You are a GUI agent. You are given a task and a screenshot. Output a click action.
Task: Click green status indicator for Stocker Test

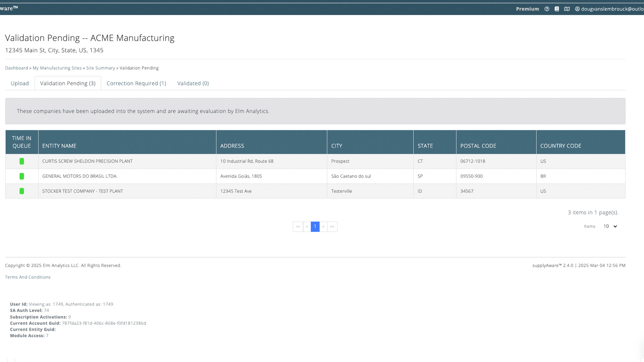(x=22, y=191)
